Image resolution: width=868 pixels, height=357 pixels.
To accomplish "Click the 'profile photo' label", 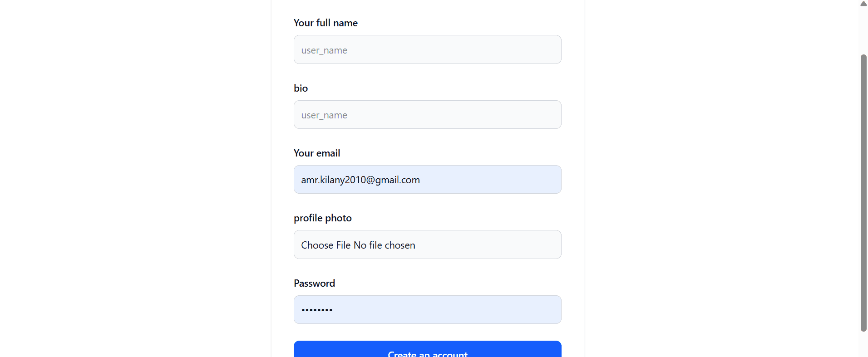I will click(323, 218).
